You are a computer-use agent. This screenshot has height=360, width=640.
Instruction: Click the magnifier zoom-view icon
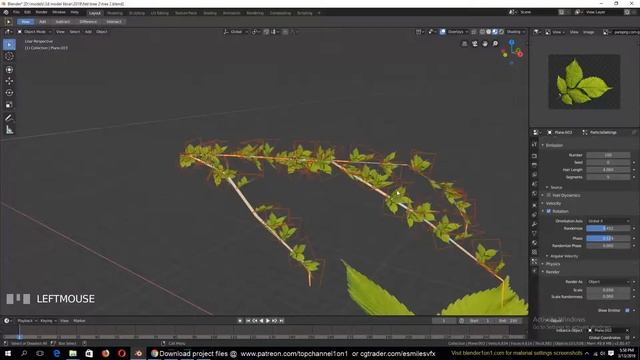tap(495, 44)
